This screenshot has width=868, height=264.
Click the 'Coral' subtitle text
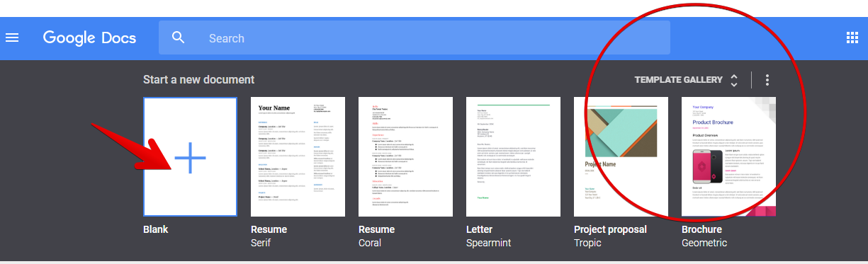coord(370,243)
